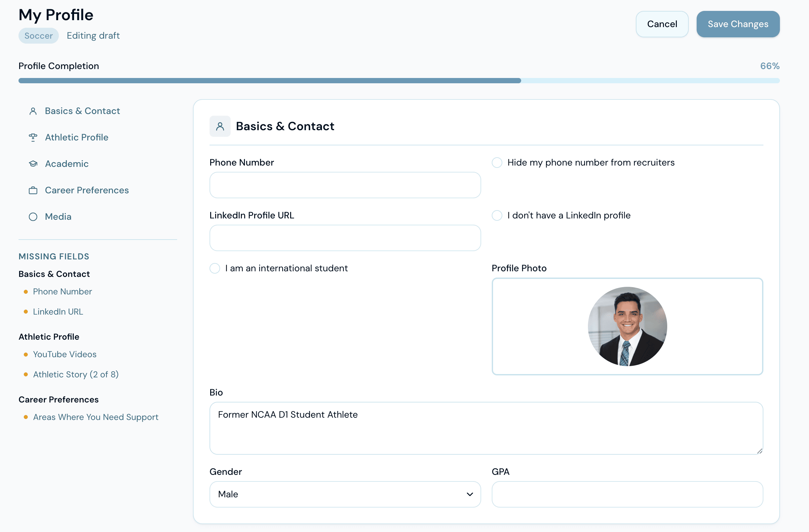Click the circle icon next to Media
This screenshot has width=809, height=532.
tap(33, 217)
